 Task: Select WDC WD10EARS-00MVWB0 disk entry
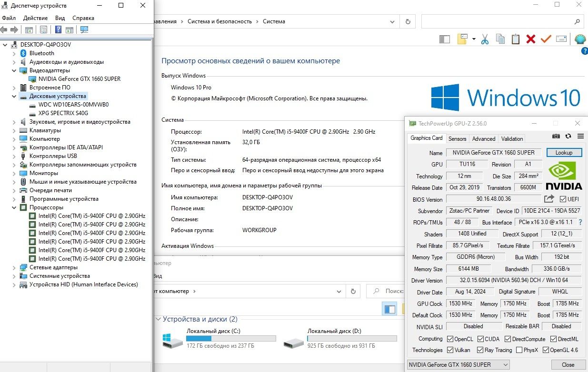[73, 105]
